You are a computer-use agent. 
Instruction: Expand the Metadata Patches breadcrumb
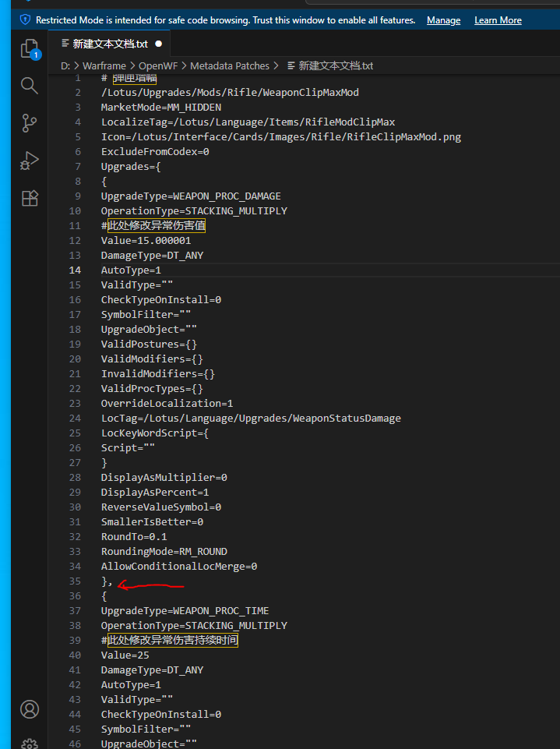click(229, 66)
